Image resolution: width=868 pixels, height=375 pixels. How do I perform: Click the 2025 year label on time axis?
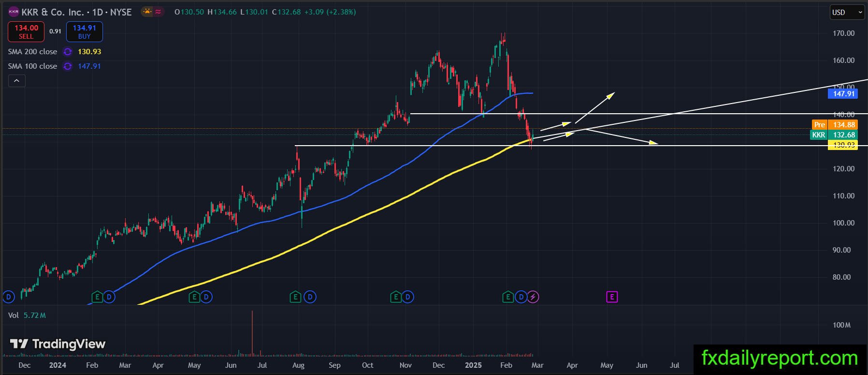point(473,365)
